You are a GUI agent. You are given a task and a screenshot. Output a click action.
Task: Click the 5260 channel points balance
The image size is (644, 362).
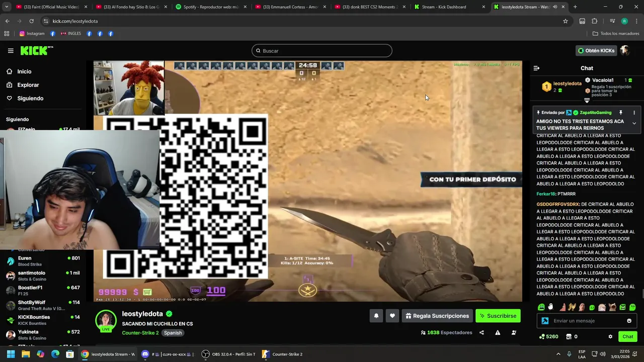(548, 337)
